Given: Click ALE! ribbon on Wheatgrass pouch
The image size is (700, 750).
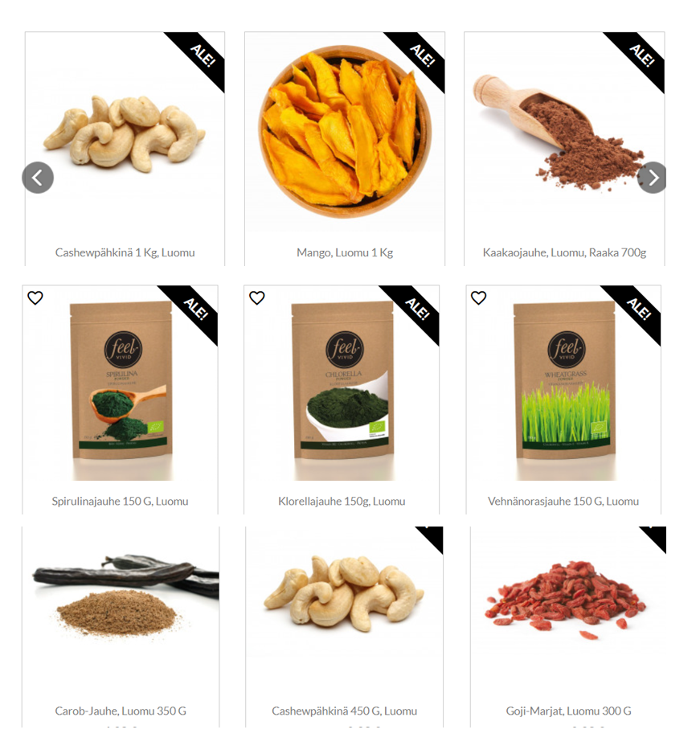Looking at the screenshot, I should coord(637,309).
